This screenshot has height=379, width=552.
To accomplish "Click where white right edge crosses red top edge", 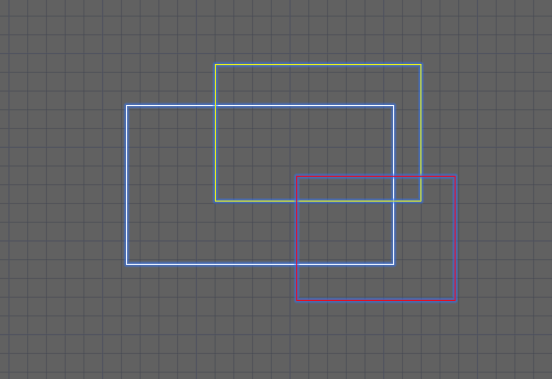I will point(394,177).
